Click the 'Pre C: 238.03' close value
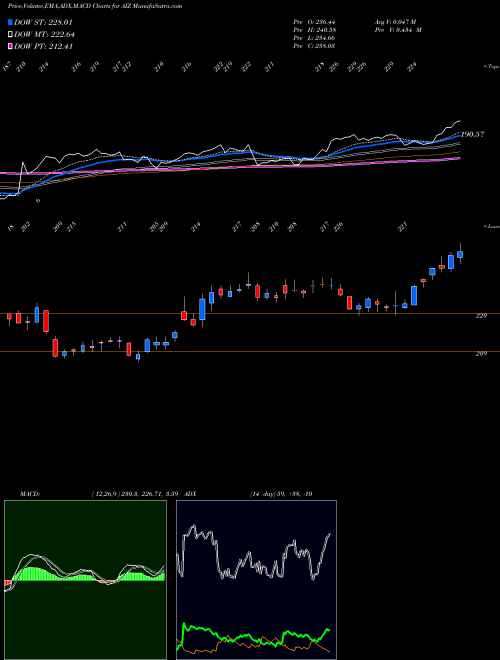The width and height of the screenshot is (500, 660). tap(314, 46)
